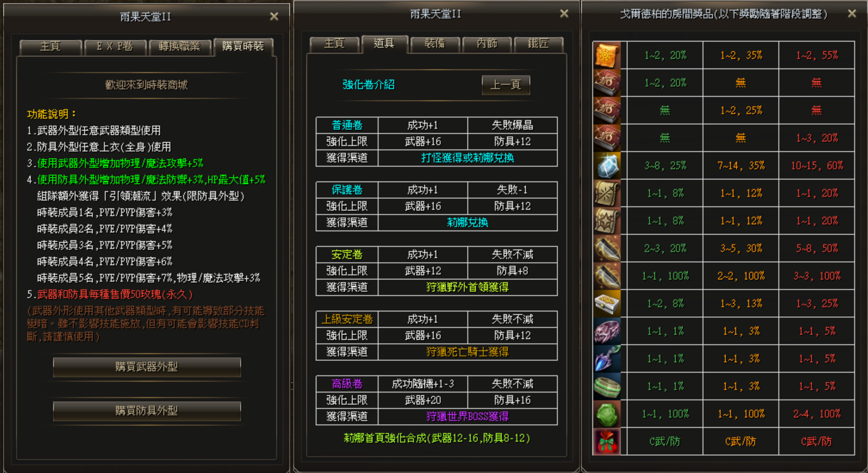The image size is (868, 473).
Task: Select the green bracelet reward icon
Action: click(607, 387)
